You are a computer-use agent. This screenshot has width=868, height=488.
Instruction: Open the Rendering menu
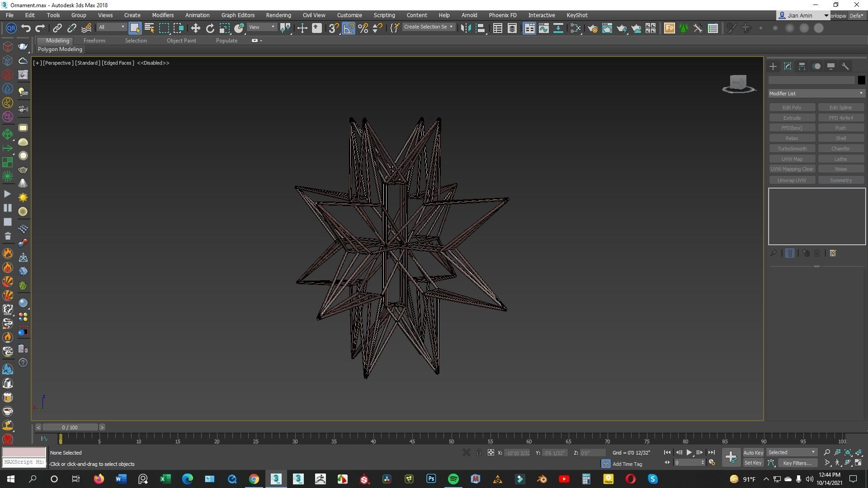point(278,15)
